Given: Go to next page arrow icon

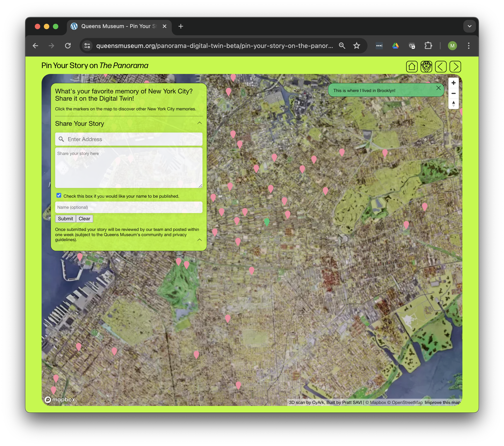Looking at the screenshot, I should tap(455, 66).
